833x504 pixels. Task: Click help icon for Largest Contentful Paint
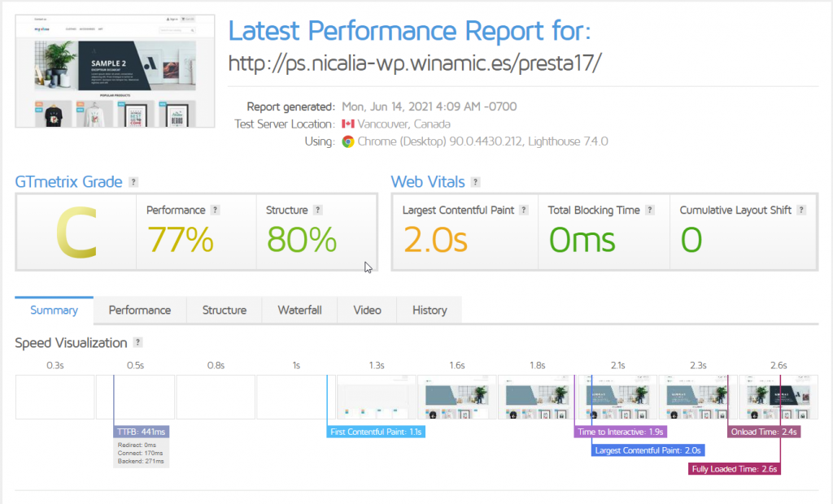pyautogui.click(x=525, y=210)
